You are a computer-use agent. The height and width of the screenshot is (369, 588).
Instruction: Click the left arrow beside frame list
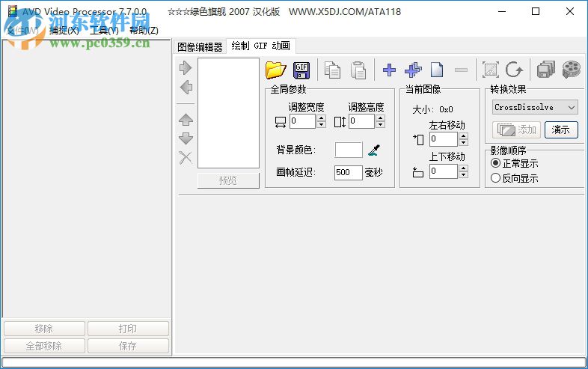[x=186, y=88]
